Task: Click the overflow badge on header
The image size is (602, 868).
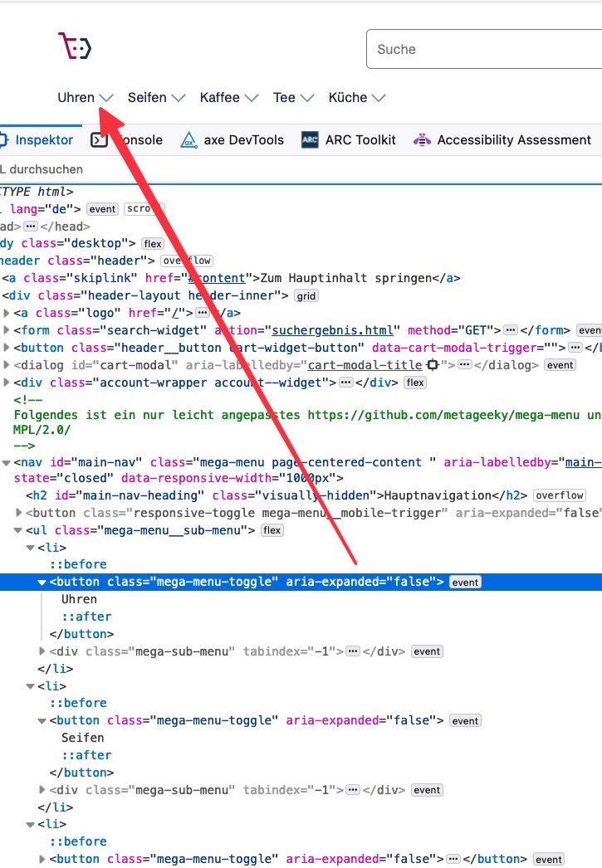Action: [x=187, y=261]
